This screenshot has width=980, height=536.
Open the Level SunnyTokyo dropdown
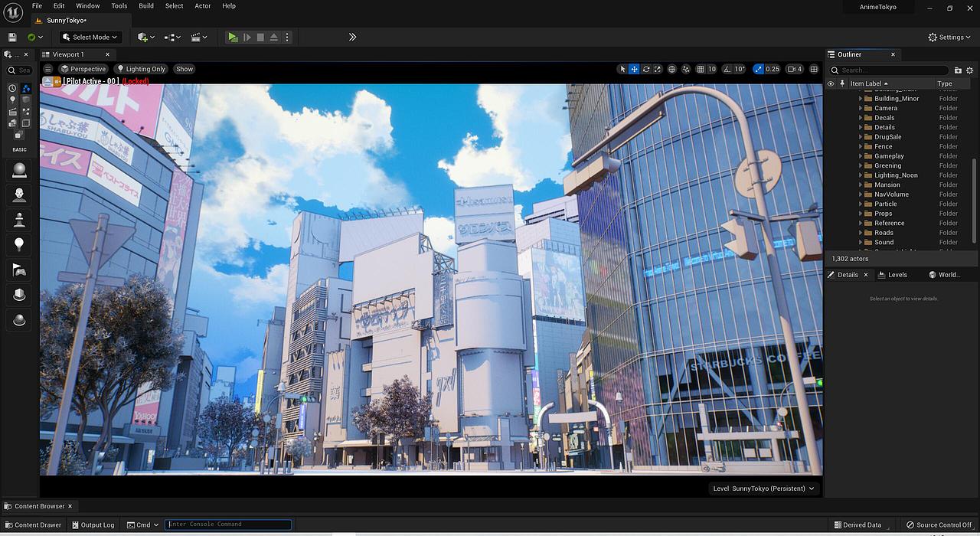pyautogui.click(x=763, y=488)
